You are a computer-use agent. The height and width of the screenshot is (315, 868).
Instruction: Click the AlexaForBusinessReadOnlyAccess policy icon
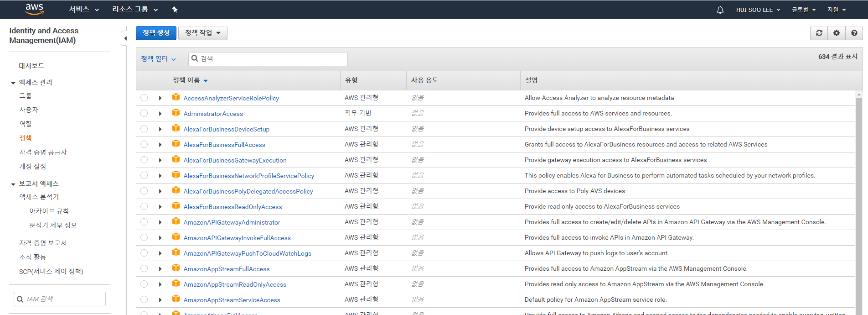tap(176, 206)
